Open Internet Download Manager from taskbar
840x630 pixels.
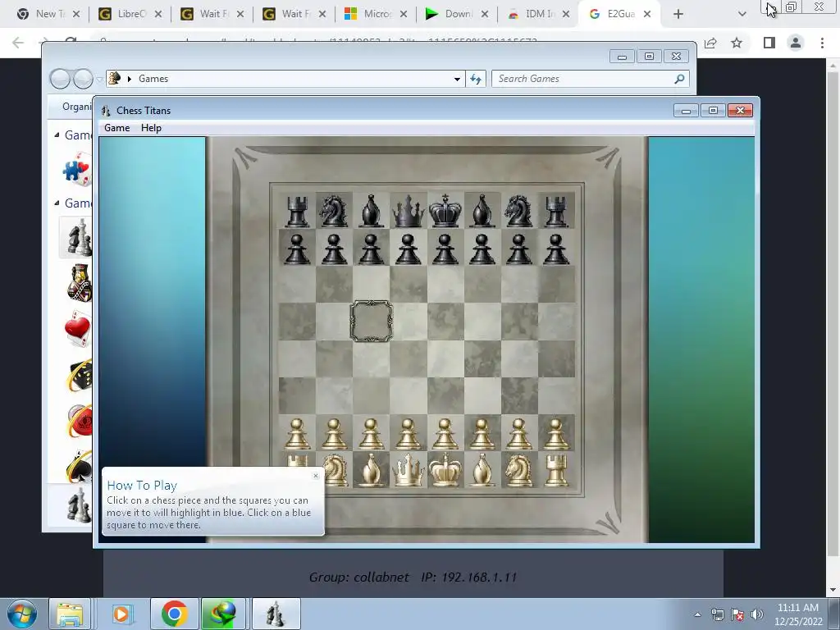[223, 614]
